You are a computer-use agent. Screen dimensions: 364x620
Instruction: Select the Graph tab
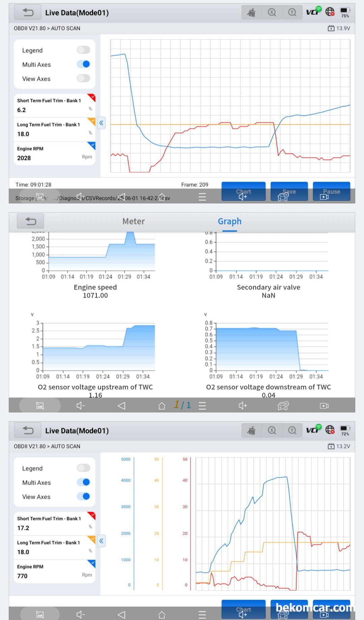pyautogui.click(x=230, y=221)
